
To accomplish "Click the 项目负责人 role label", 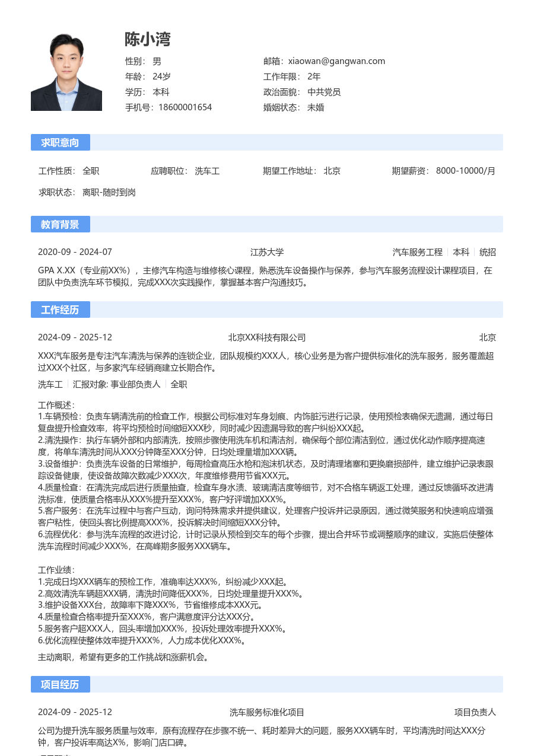I will 475,712.
